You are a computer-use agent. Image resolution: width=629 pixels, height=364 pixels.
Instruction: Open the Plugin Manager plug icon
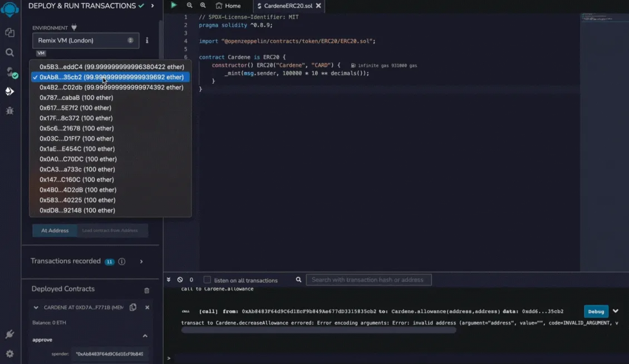pos(9,334)
